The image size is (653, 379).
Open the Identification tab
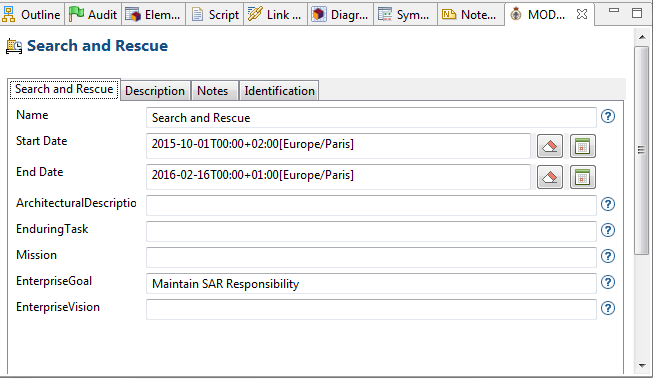point(279,91)
